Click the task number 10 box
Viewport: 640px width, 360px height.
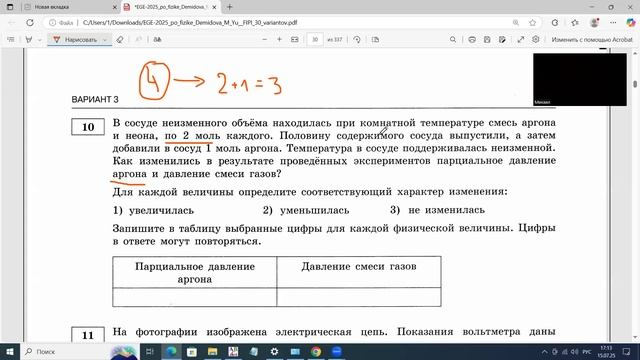pos(88,127)
